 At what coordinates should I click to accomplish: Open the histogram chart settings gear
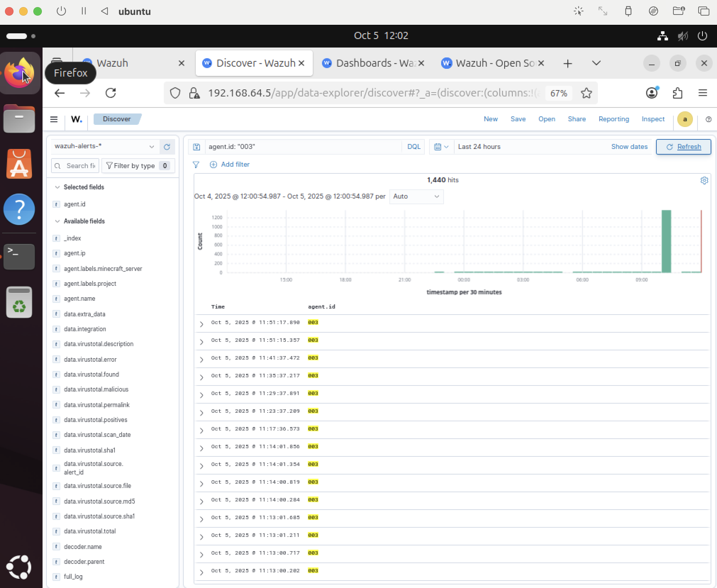[704, 180]
